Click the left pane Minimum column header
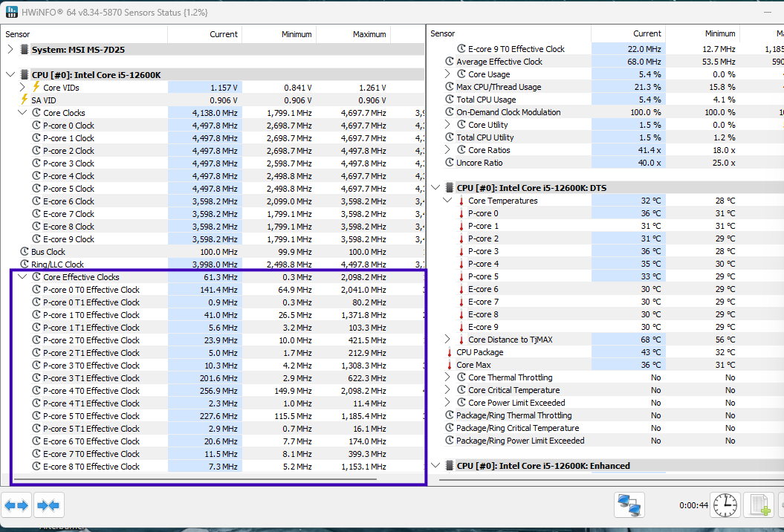Viewport: 784px width, 532px height. click(279, 34)
